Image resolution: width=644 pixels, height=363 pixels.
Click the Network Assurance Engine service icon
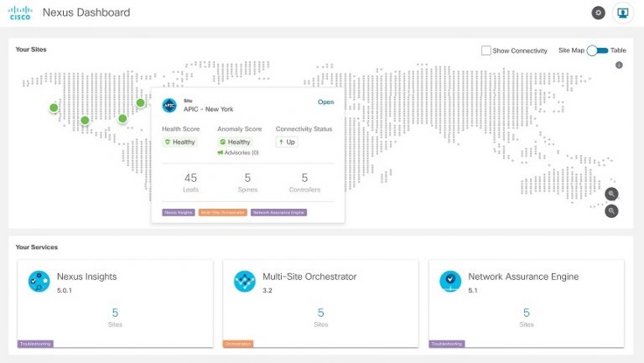pyautogui.click(x=450, y=282)
